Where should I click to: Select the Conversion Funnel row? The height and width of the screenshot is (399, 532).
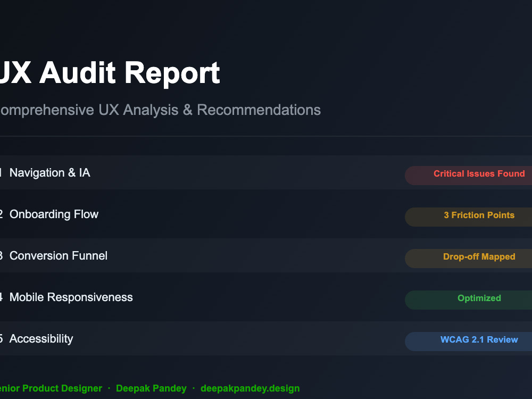tap(266, 255)
